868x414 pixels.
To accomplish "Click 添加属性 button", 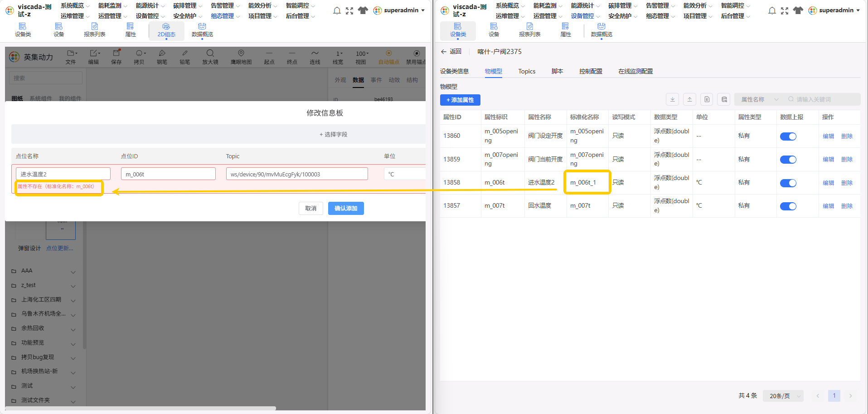I will point(460,100).
